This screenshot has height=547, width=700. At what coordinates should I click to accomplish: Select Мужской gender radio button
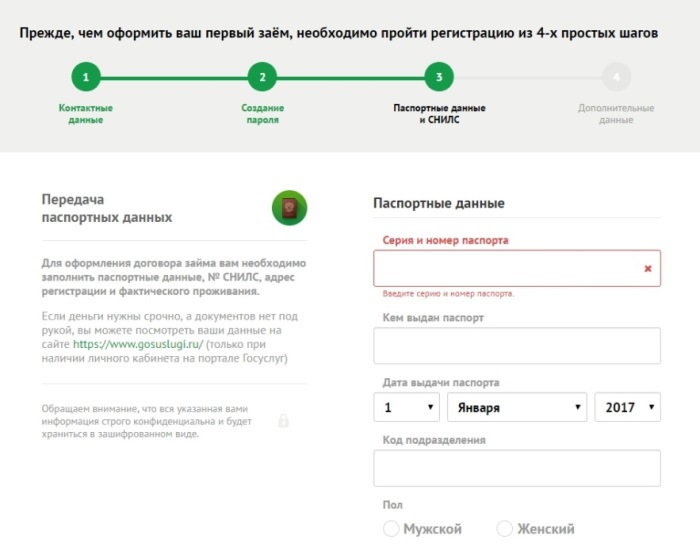pos(391,529)
